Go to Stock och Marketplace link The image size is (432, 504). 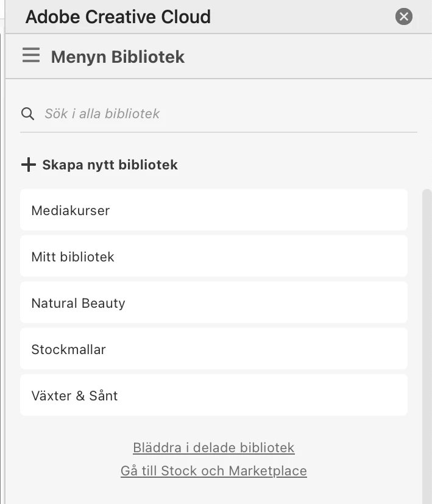pos(214,470)
